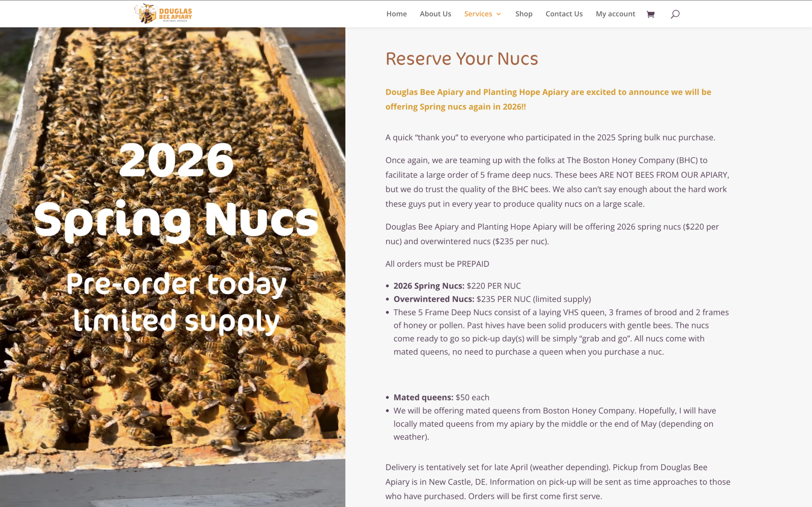The image size is (812, 507).
Task: Open the shopping cart icon
Action: tap(650, 14)
